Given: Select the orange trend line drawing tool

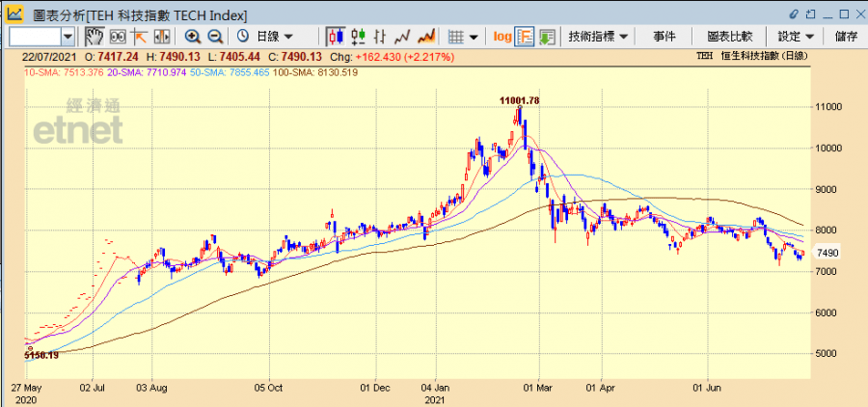Looking at the screenshot, I should tap(140, 36).
